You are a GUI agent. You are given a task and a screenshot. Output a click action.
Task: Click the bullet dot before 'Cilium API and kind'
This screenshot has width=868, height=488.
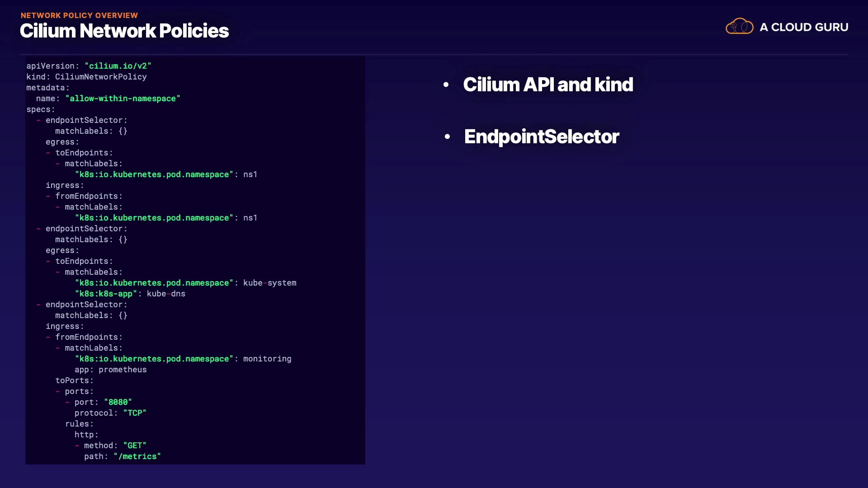tap(446, 84)
